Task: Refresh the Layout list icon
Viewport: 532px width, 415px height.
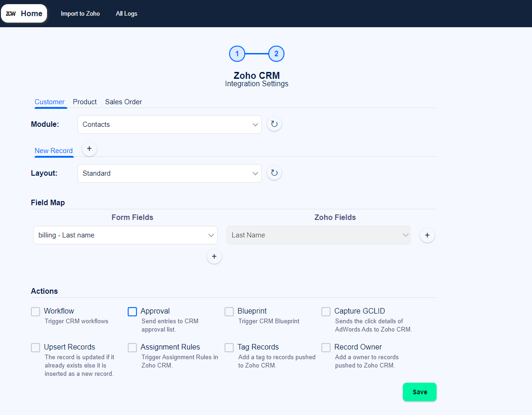Action: pyautogui.click(x=274, y=173)
